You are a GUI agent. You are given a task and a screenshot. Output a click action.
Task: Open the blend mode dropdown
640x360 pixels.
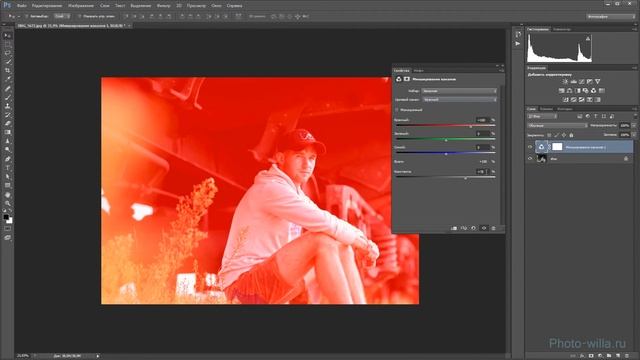[557, 126]
